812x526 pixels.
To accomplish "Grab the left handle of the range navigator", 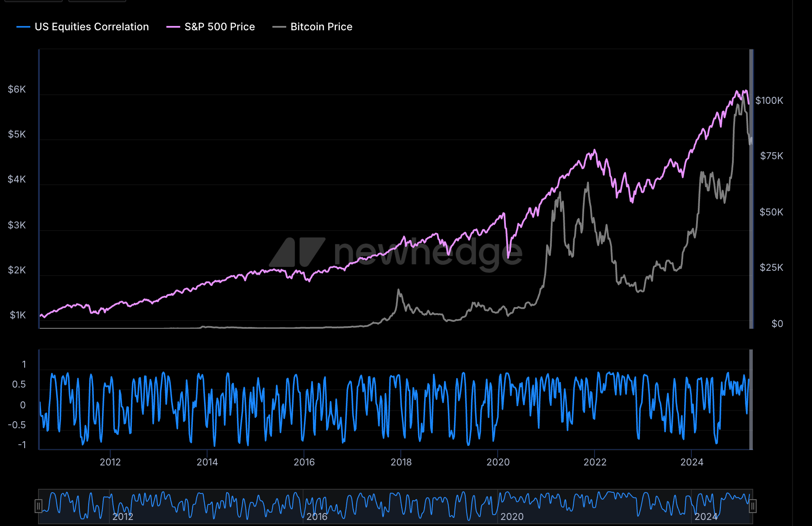I will tap(38, 506).
